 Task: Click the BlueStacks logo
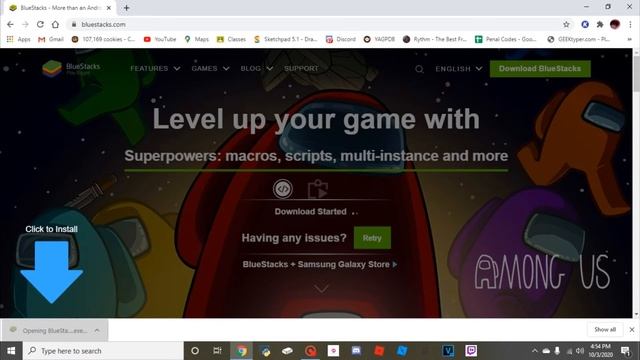click(x=71, y=69)
